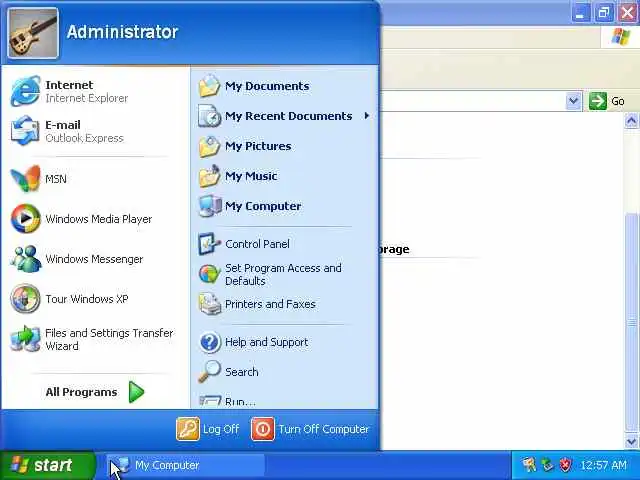
Task: Open My Music folder icon
Action: click(x=209, y=176)
